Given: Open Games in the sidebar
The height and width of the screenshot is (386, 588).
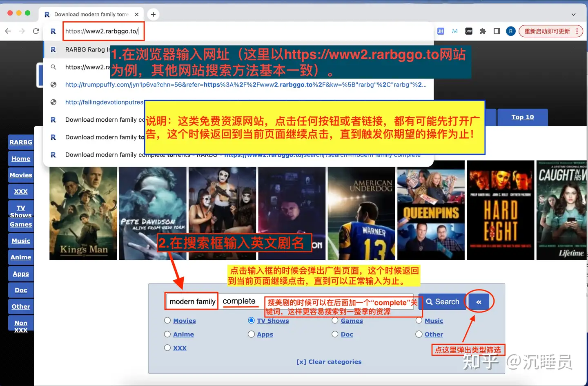Looking at the screenshot, I should coord(21,225).
